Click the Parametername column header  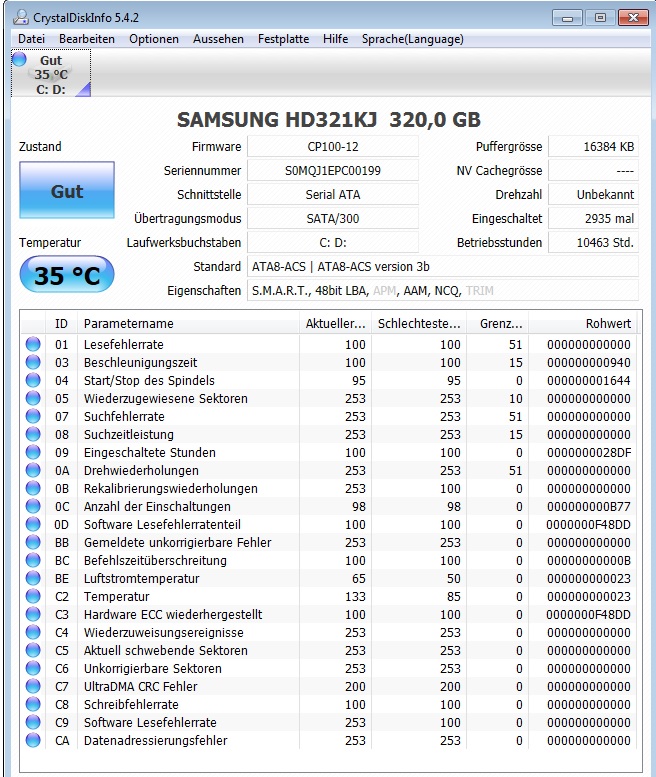(188, 324)
